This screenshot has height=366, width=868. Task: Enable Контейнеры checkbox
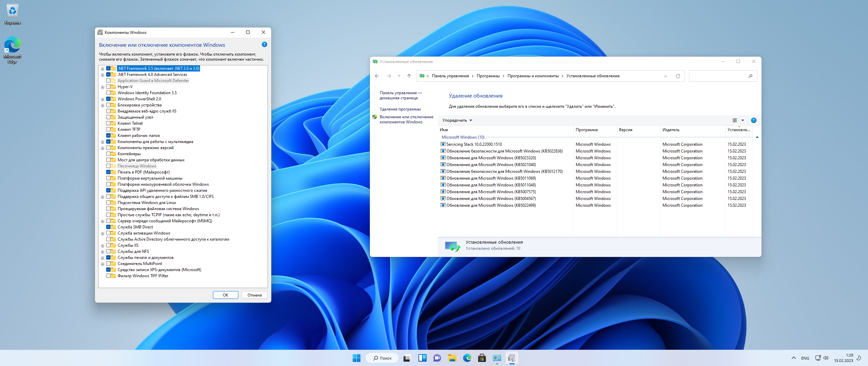(108, 154)
